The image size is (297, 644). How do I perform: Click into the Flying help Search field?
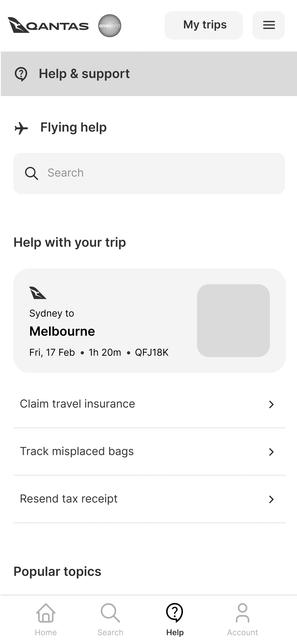(149, 173)
